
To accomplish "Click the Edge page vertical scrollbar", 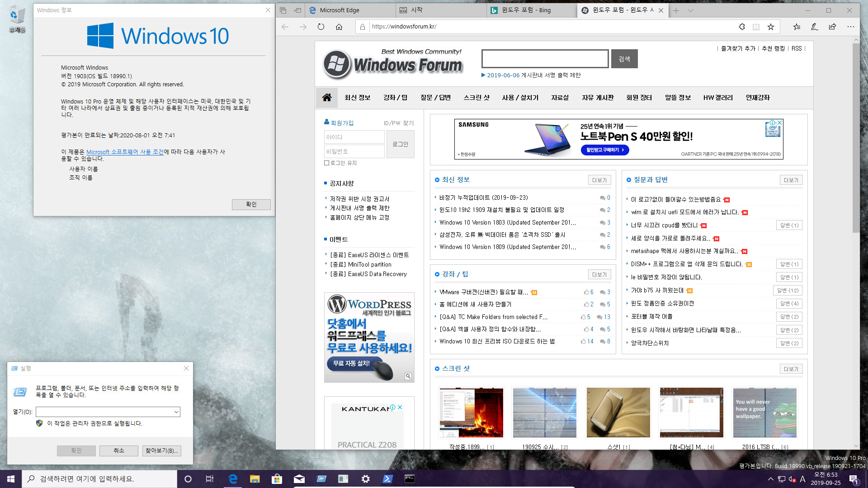I will (856, 138).
